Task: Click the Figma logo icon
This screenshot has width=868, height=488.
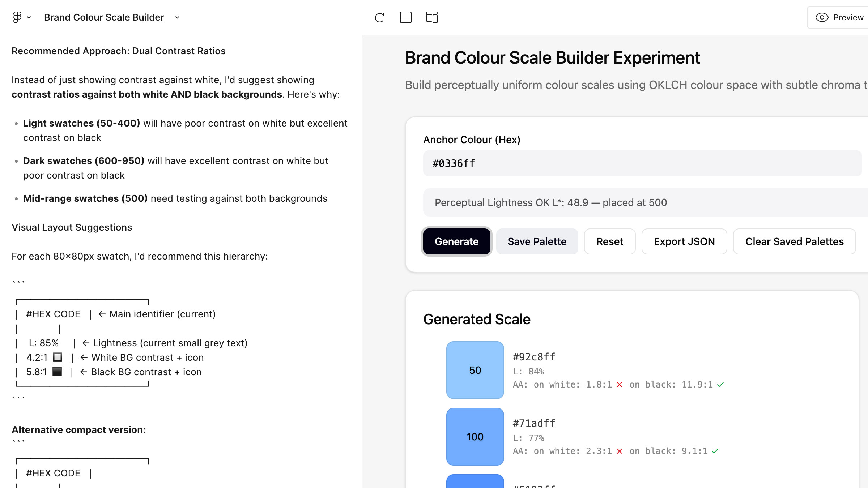Action: point(17,17)
